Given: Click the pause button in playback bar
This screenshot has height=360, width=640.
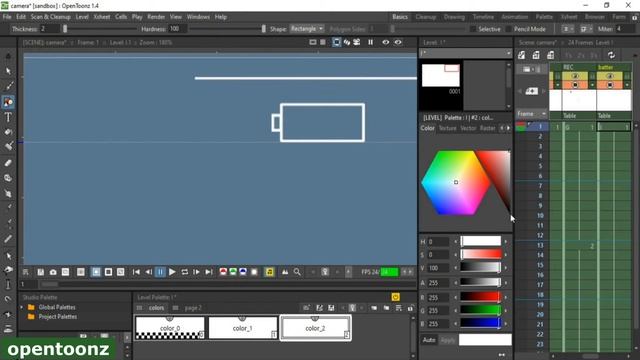Looking at the screenshot, I should 160,272.
